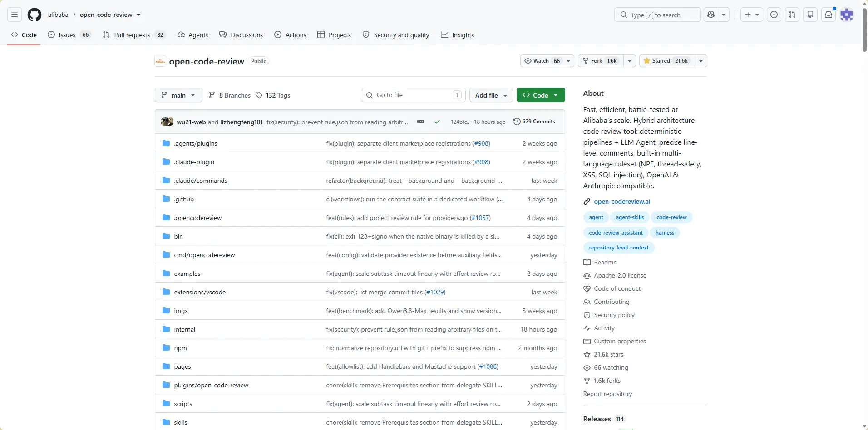Switch to the Issues tab
868x430 pixels.
(x=69, y=35)
